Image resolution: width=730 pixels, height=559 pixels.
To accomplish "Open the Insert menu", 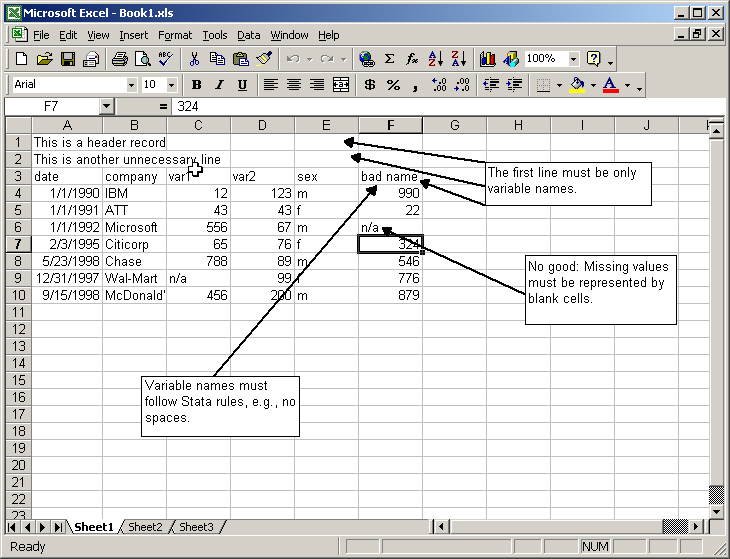I will (x=134, y=35).
